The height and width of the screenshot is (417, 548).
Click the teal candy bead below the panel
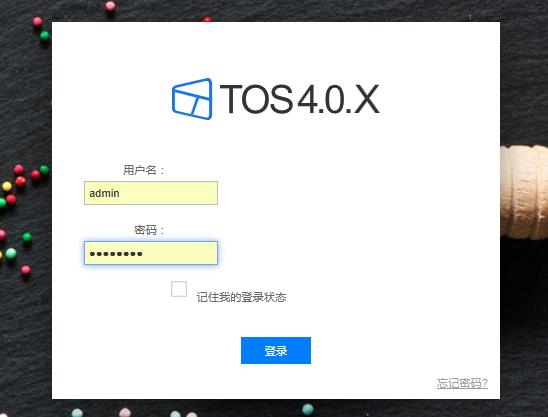(x=308, y=409)
